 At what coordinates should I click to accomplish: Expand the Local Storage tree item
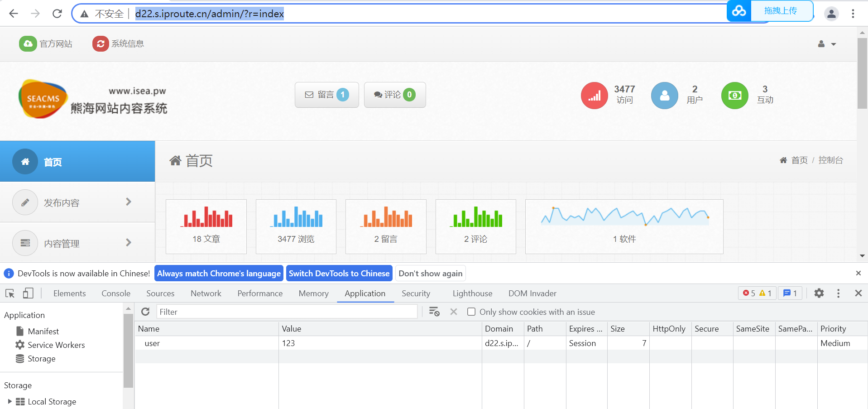click(10, 401)
